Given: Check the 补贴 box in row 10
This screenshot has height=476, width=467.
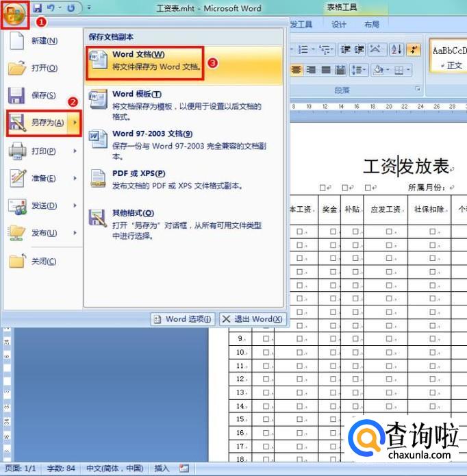Looking at the screenshot, I should (355, 352).
